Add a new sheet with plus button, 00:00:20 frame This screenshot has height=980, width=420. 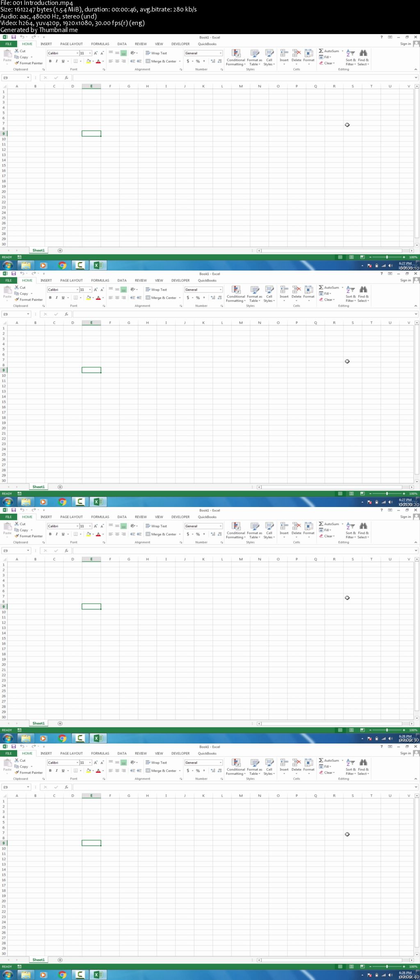tap(60, 487)
